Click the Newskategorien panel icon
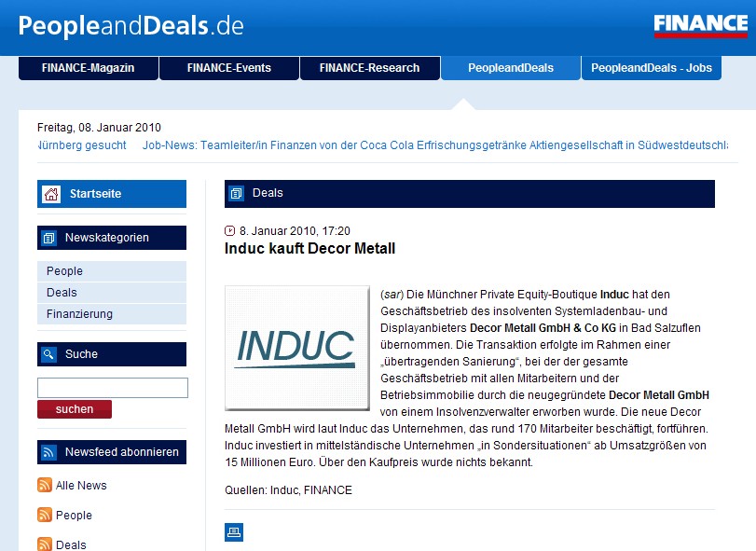 click(48, 238)
